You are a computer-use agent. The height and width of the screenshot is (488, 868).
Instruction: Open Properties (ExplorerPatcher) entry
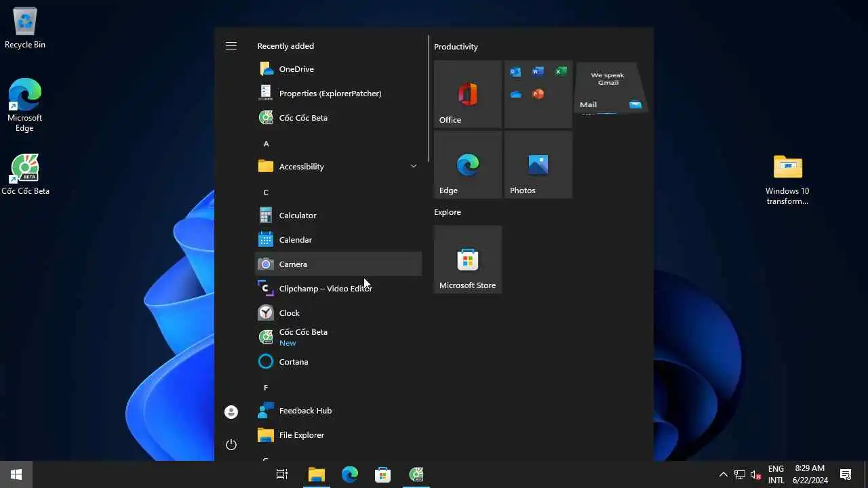click(338, 94)
